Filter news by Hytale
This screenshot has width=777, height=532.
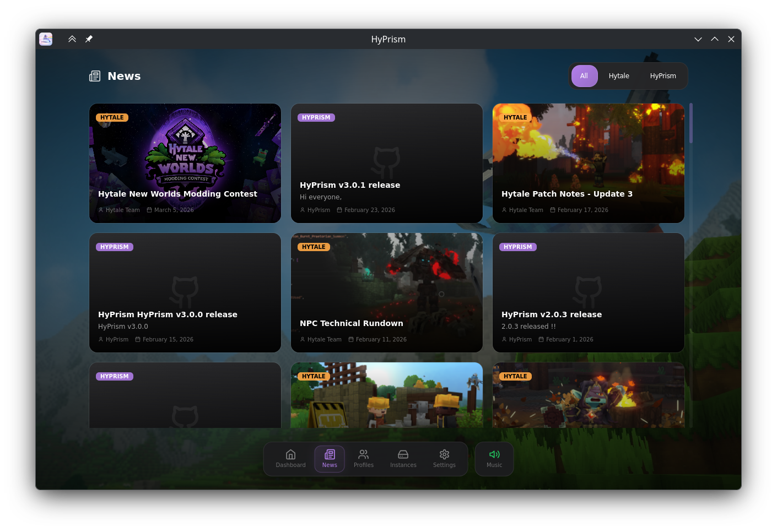coord(619,76)
